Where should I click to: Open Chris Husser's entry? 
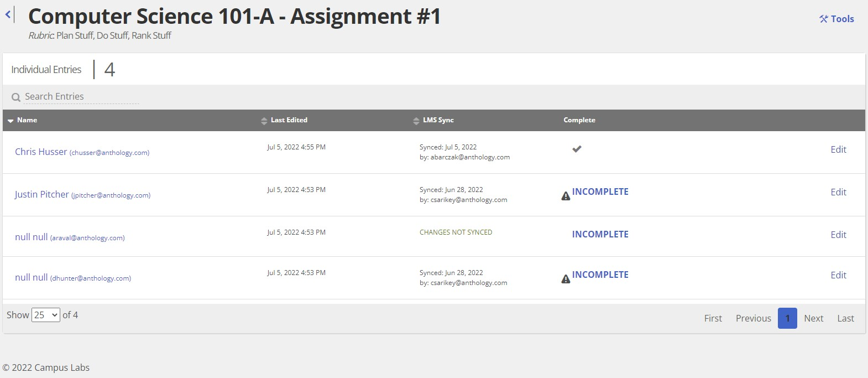coord(41,152)
